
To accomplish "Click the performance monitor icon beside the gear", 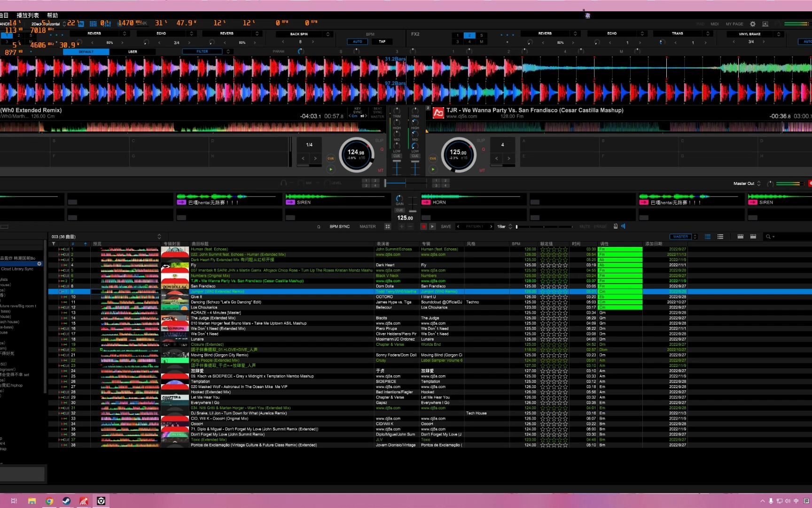I will [765, 24].
